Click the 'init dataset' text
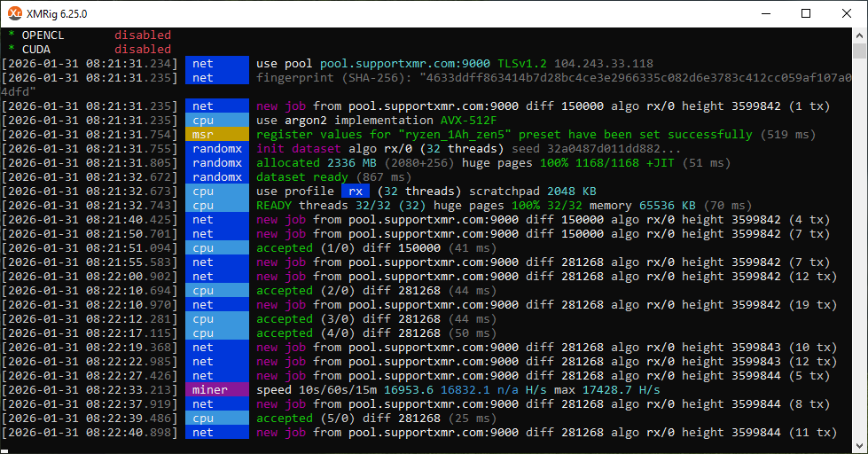The width and height of the screenshot is (868, 454). (x=299, y=149)
